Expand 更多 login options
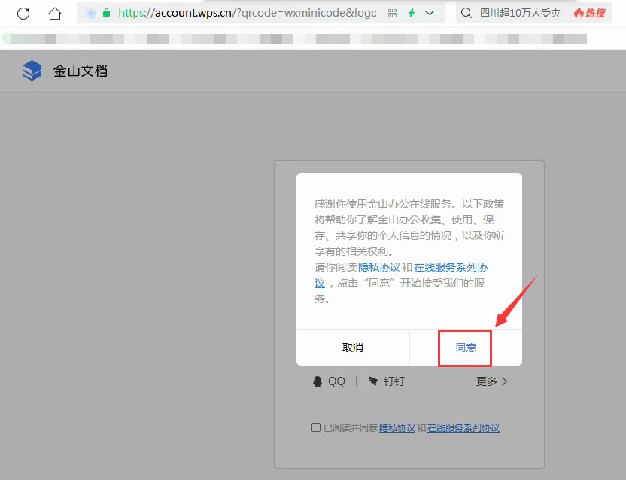This screenshot has height=480, width=626. [x=491, y=381]
